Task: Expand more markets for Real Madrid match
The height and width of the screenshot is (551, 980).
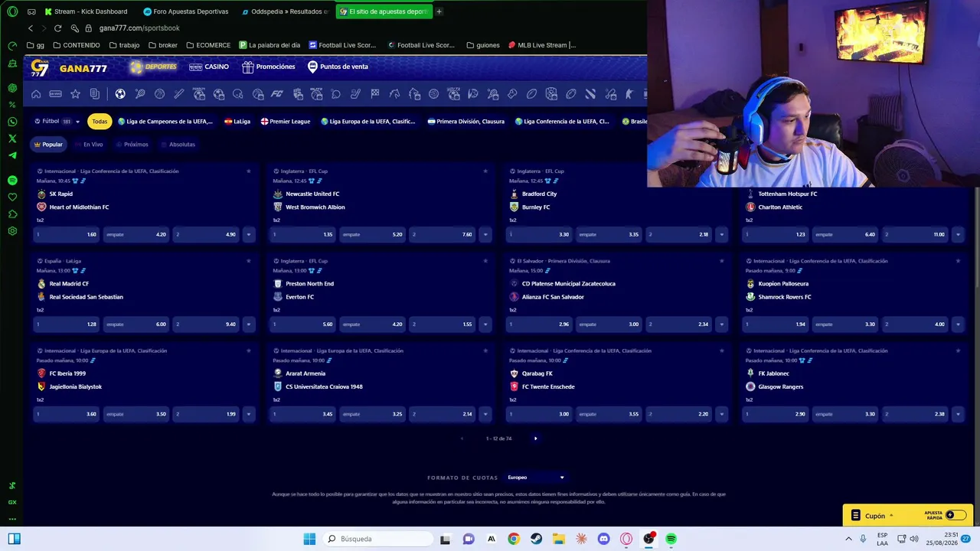Action: click(248, 324)
